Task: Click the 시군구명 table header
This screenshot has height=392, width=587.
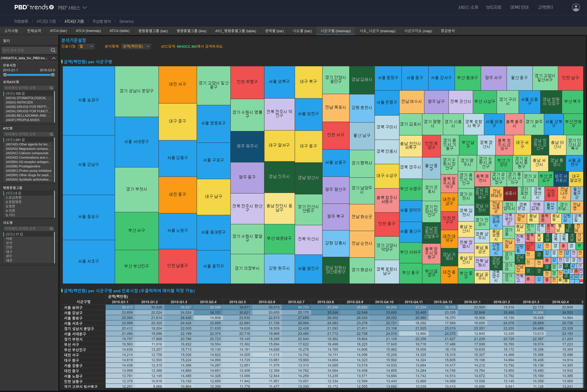Action: 83,302
